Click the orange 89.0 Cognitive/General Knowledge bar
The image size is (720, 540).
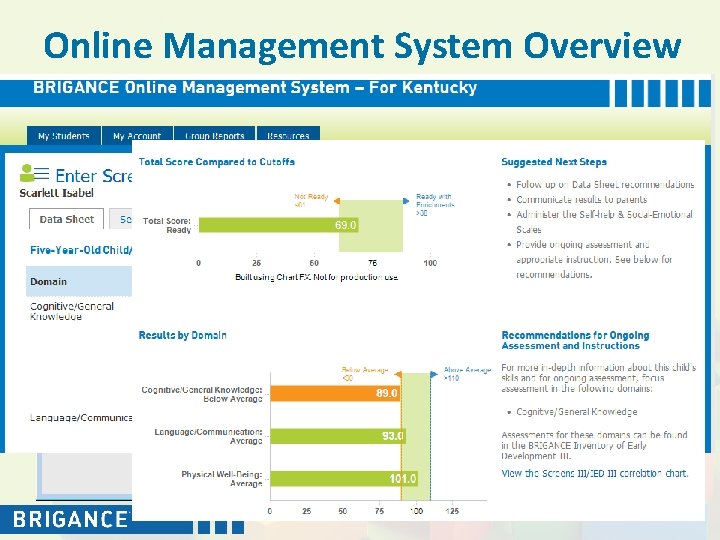(x=335, y=394)
